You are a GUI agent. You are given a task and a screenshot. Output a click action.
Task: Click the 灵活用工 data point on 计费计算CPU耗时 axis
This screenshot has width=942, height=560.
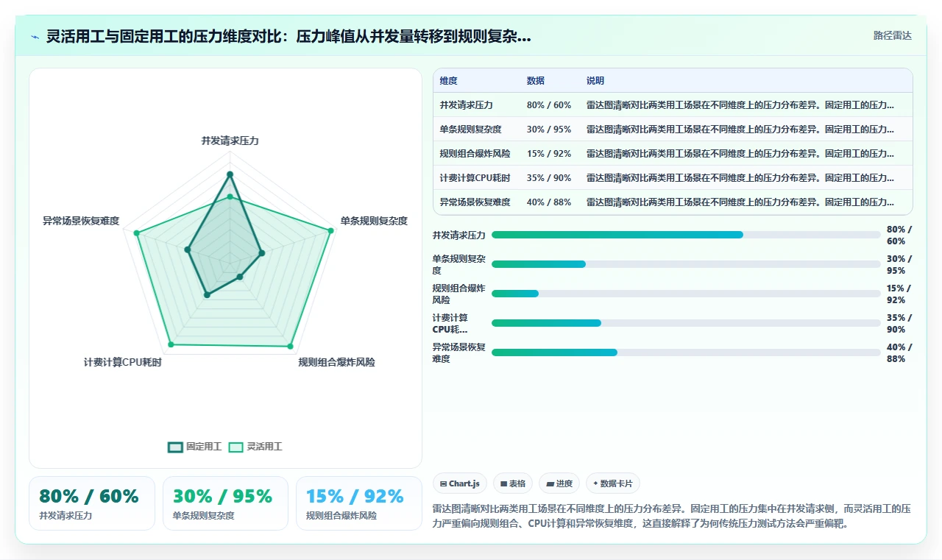pyautogui.click(x=171, y=344)
